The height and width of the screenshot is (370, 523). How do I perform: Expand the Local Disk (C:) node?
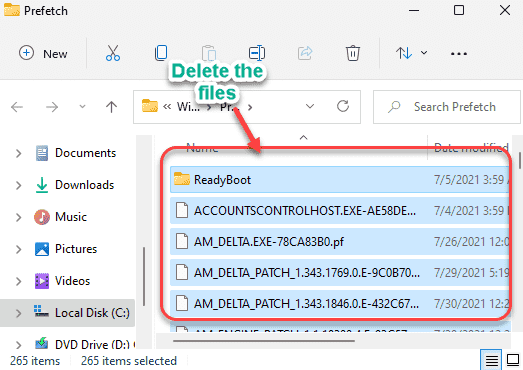[x=18, y=313]
